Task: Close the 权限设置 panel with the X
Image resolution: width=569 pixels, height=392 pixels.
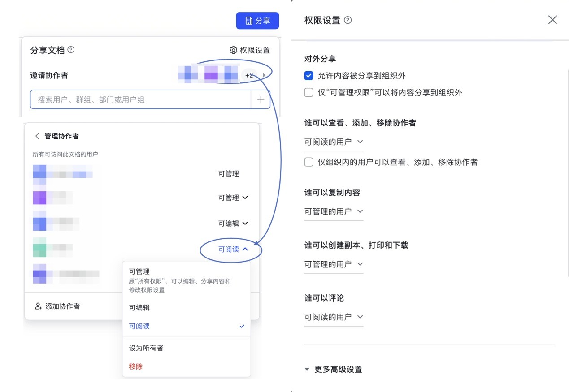Action: [x=552, y=20]
